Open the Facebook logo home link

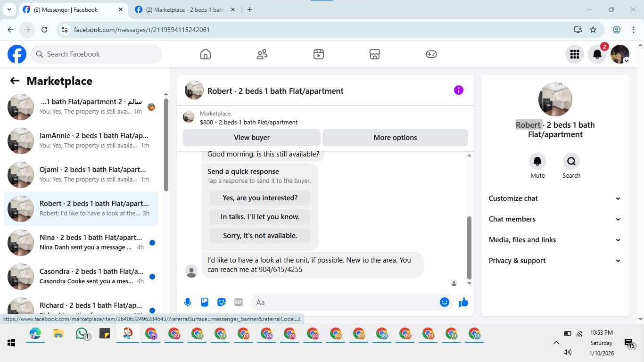(x=17, y=54)
